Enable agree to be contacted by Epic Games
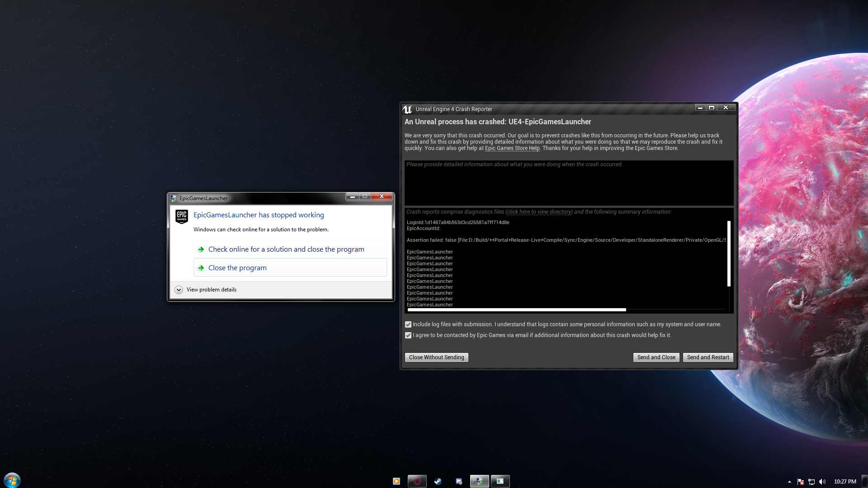868x488 pixels. pos(408,335)
